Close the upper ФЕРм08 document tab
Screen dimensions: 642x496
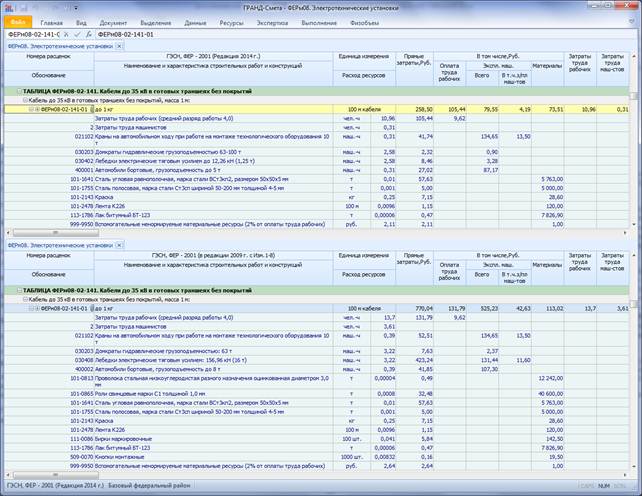point(119,46)
